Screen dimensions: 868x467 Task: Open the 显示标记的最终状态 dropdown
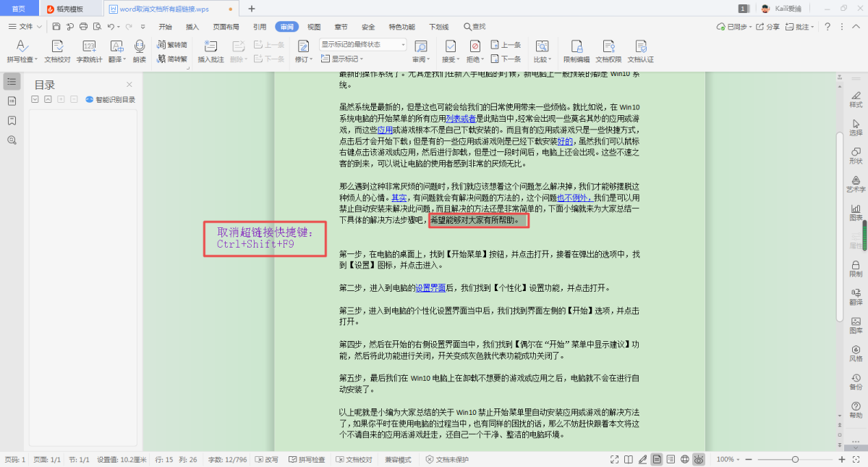(364, 44)
